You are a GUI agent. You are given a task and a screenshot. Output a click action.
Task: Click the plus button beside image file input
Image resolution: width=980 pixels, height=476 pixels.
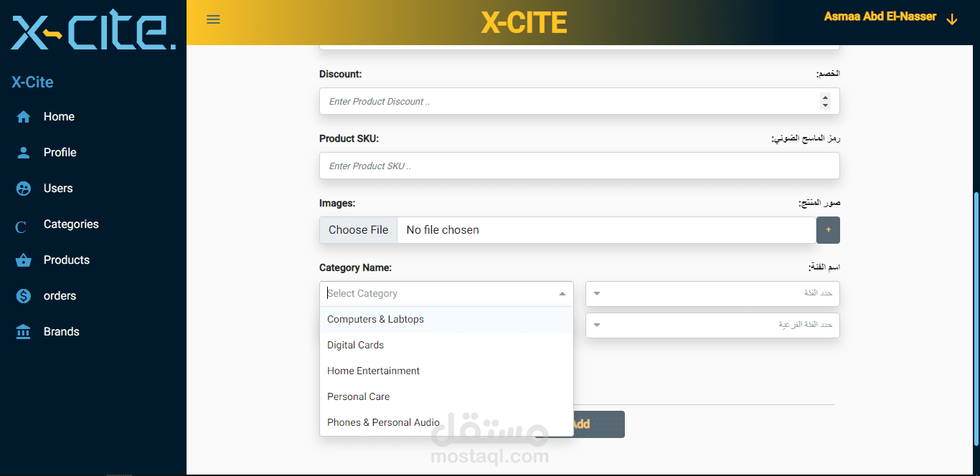coord(828,230)
